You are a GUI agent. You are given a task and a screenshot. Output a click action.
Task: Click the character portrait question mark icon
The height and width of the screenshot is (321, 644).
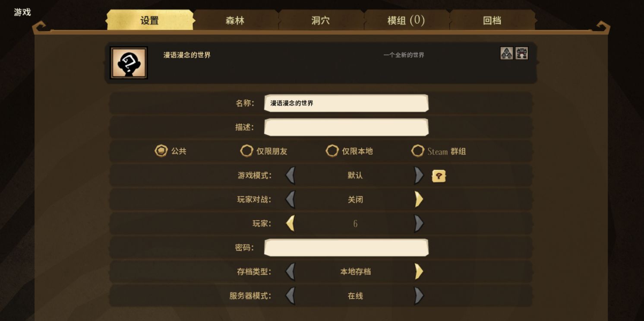pyautogui.click(x=129, y=63)
